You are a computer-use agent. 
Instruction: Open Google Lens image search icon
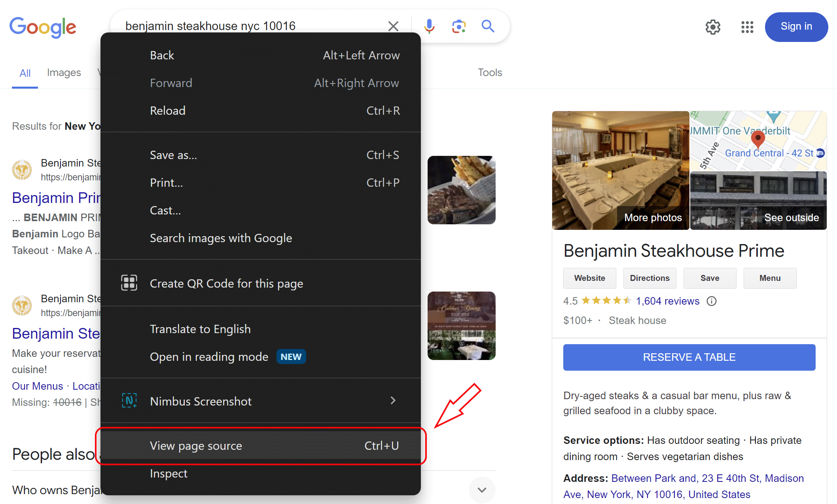pyautogui.click(x=458, y=27)
